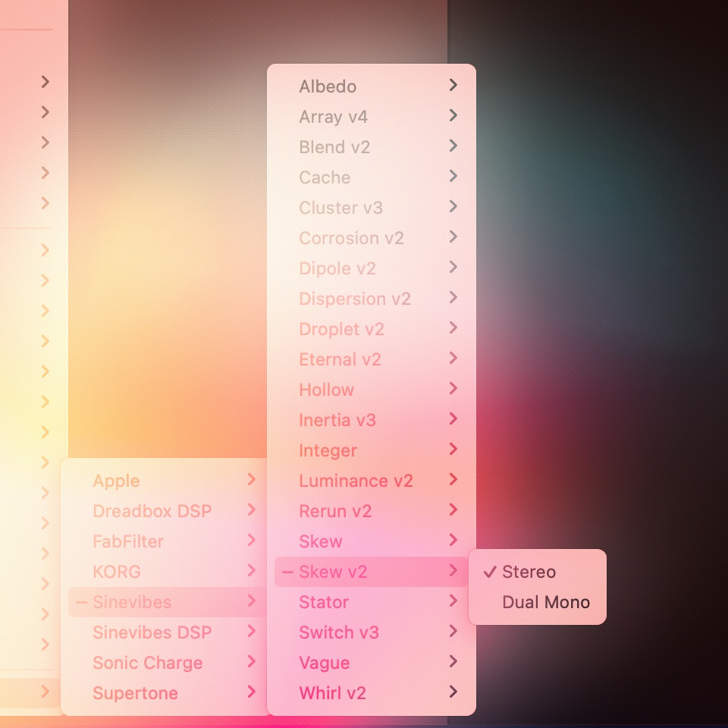Choose the Vague plugin entry

(371, 663)
